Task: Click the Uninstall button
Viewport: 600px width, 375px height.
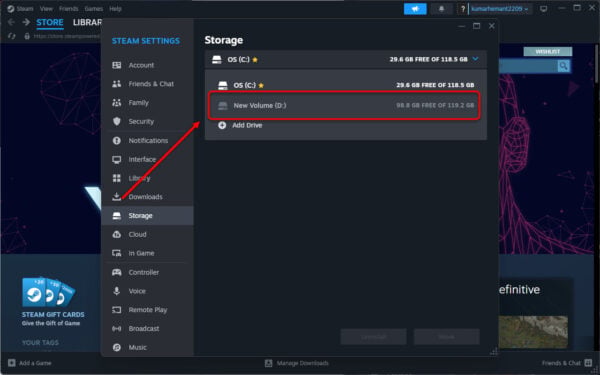Action: point(373,337)
